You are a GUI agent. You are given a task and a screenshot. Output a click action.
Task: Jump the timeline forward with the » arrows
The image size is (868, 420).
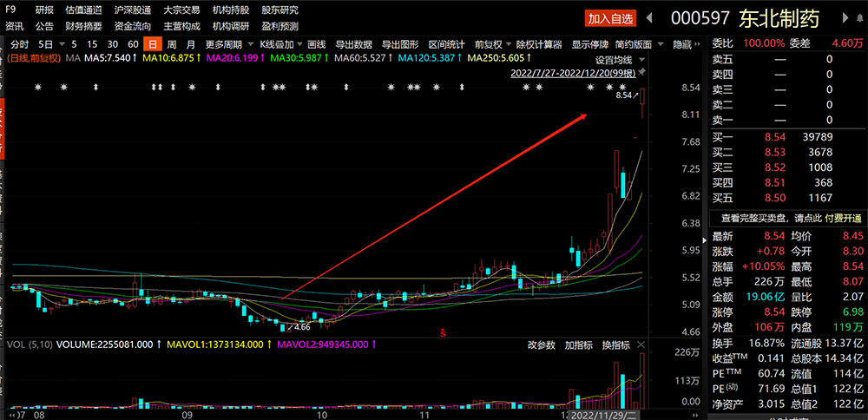pyautogui.click(x=694, y=415)
